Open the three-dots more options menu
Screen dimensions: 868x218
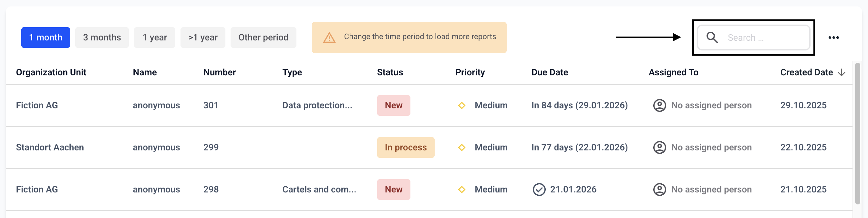point(833,38)
